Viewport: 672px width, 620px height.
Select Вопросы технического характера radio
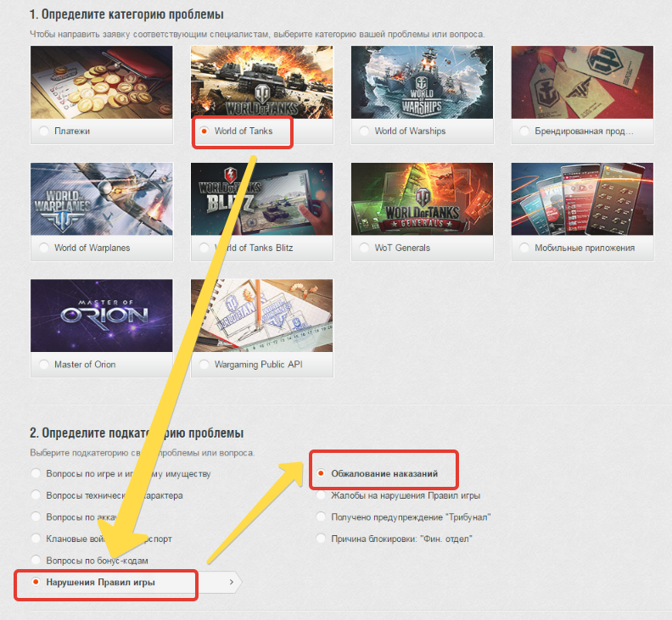(36, 494)
